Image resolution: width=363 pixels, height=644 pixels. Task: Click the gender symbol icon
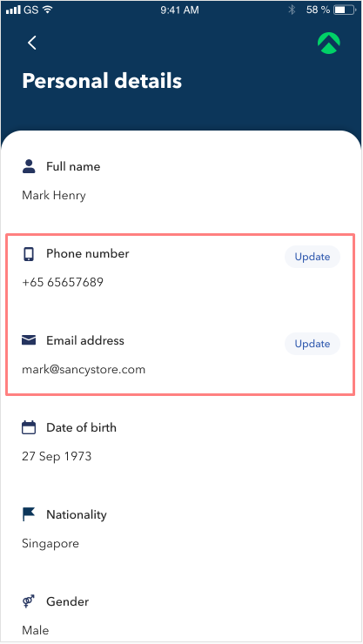click(29, 601)
